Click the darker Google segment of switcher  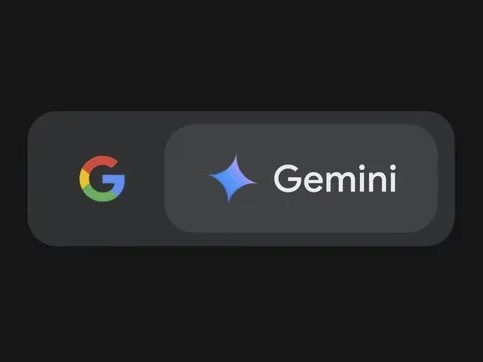(x=97, y=179)
